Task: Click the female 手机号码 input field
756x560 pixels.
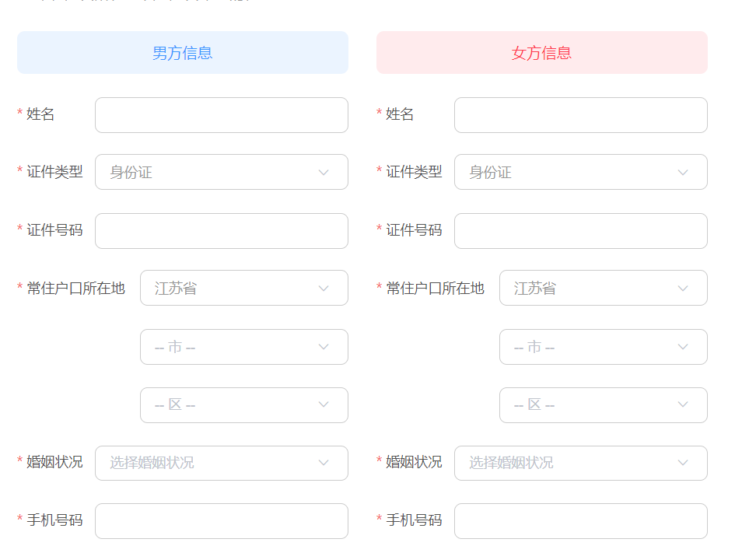Action: [x=581, y=521]
